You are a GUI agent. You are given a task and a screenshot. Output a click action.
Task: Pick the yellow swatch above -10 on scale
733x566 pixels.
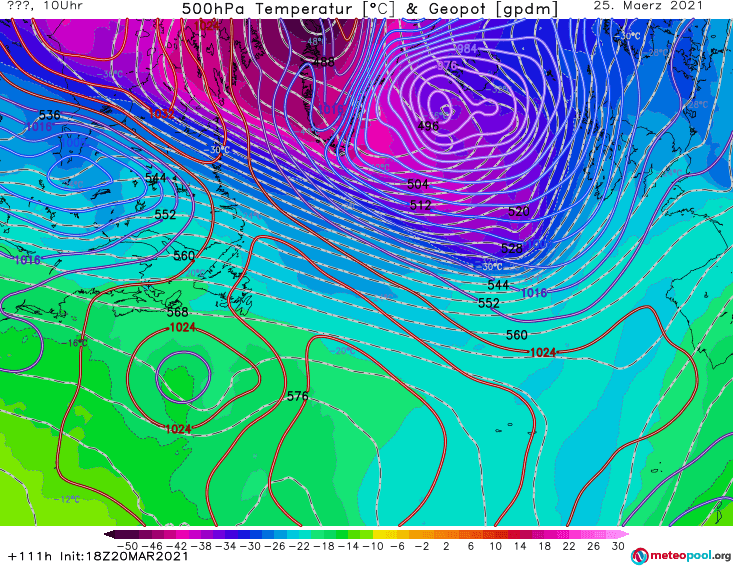click(x=379, y=535)
